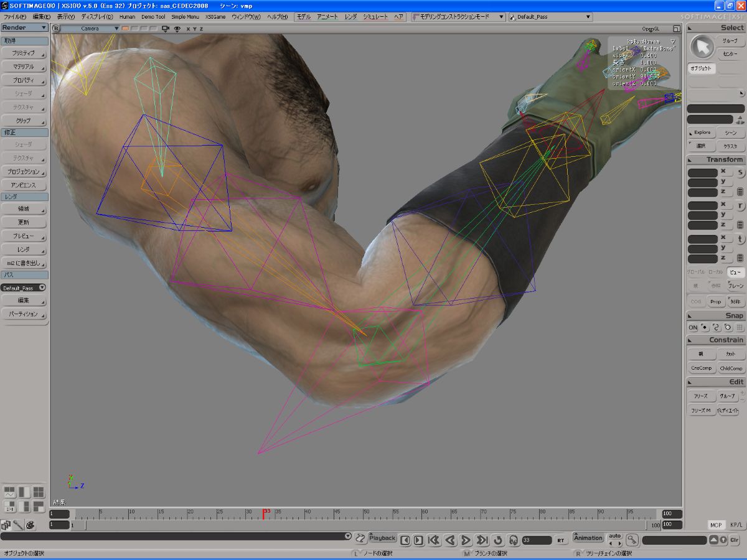This screenshot has height=560, width=747.
Task: Open the Demo Tool menu
Action: tap(153, 17)
